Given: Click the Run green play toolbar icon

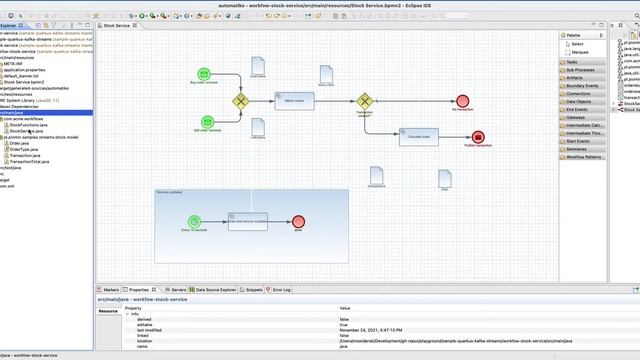Looking at the screenshot, I should click(x=142, y=16).
